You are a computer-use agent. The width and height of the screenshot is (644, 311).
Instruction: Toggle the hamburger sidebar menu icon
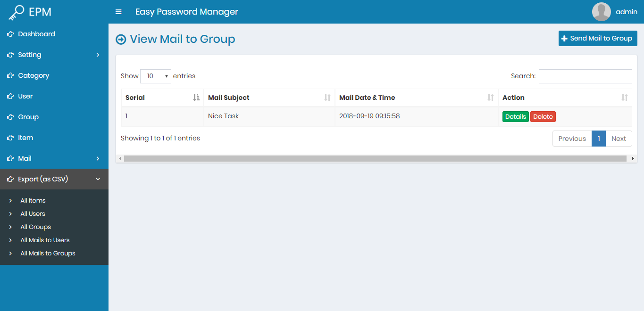point(118,12)
